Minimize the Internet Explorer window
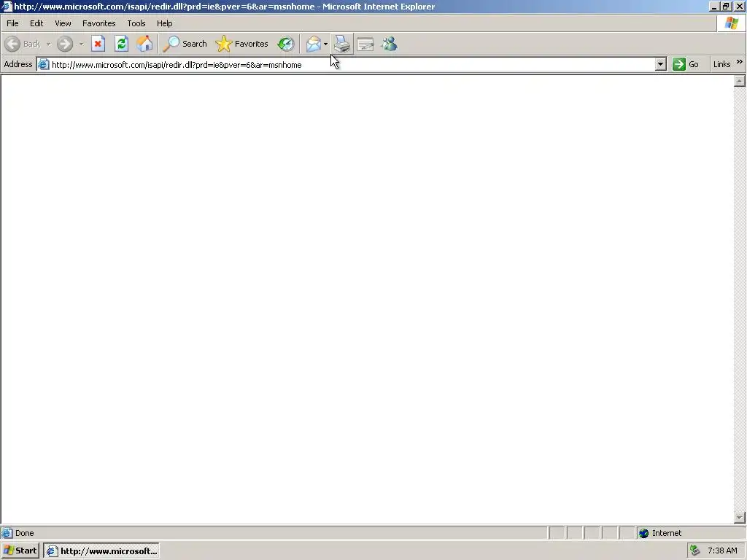The image size is (747, 560). point(713,6)
